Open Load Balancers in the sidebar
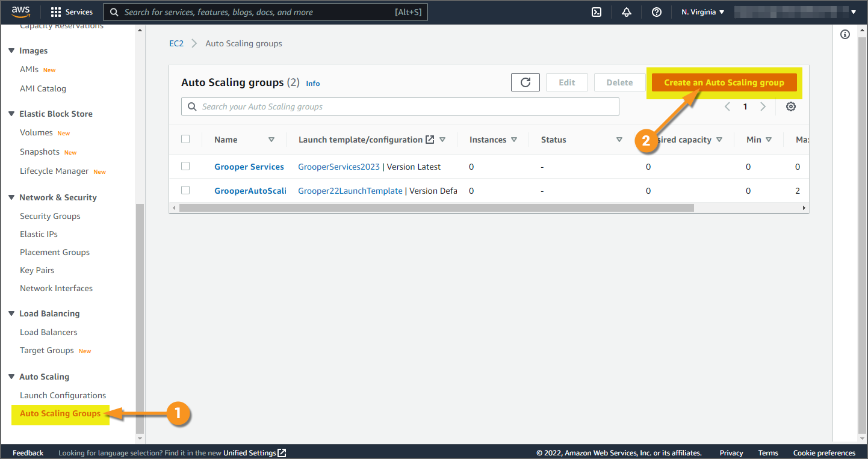868x459 pixels. 48,332
